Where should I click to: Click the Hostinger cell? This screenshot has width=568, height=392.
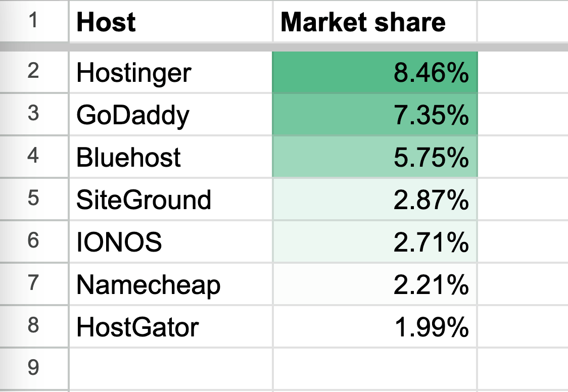[170, 72]
